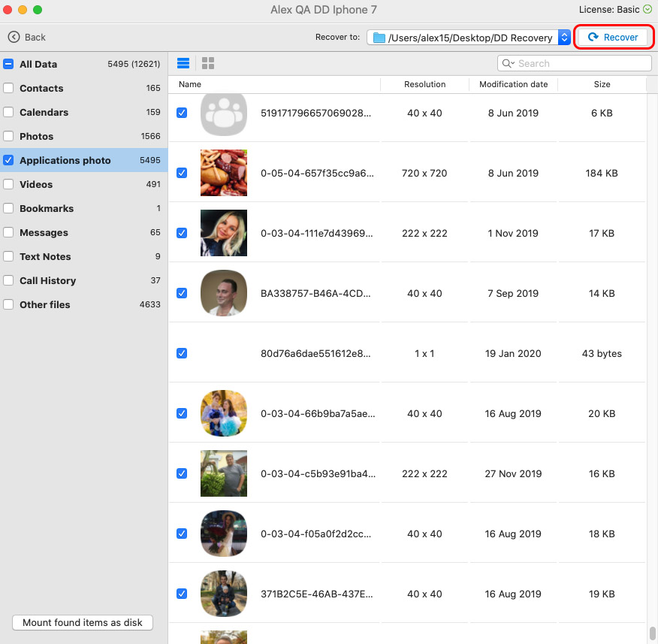Uncheck Applications photo checkbox
The height and width of the screenshot is (644, 658).
[8, 160]
